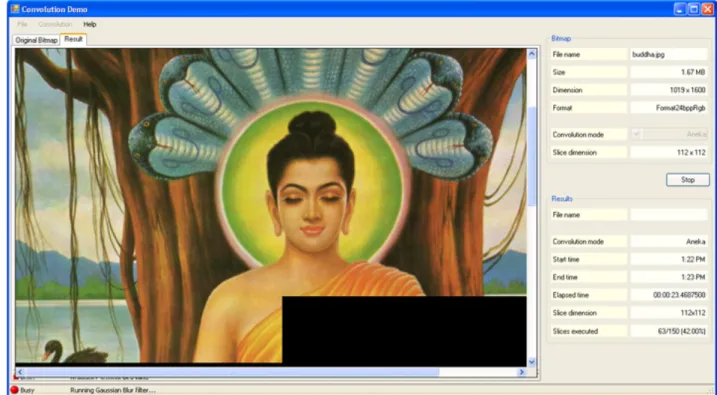The image size is (717, 395).
Task: Click the Results Slice dimension value 112x112
Action: click(x=669, y=313)
